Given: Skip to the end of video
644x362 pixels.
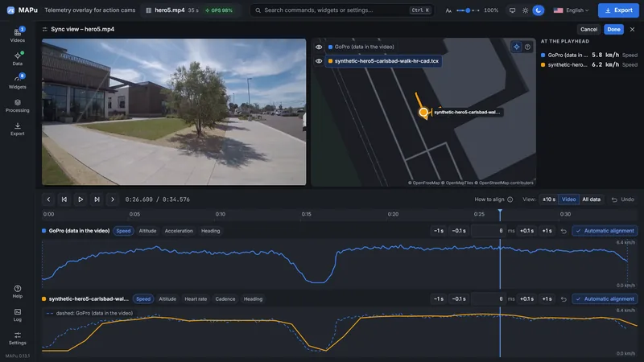Looking at the screenshot, I should coord(97,200).
